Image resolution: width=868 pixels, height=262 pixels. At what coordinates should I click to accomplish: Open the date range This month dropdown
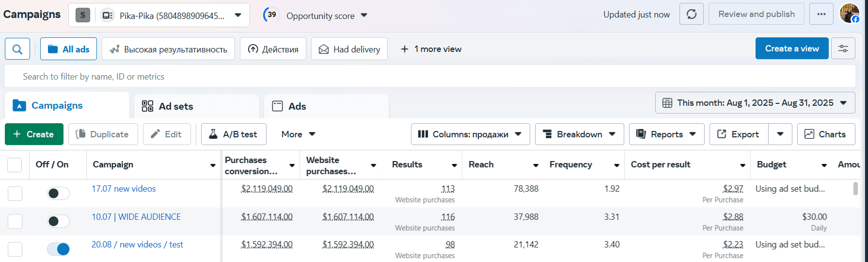pyautogui.click(x=755, y=103)
